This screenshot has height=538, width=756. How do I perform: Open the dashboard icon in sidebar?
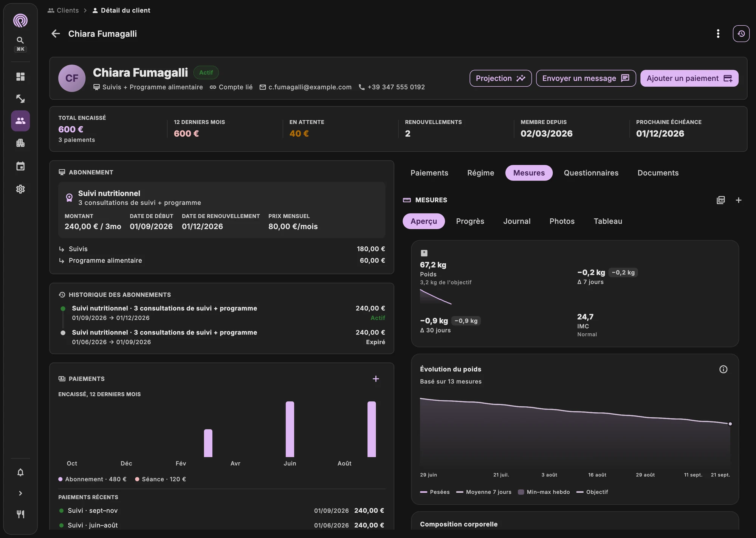[20, 77]
